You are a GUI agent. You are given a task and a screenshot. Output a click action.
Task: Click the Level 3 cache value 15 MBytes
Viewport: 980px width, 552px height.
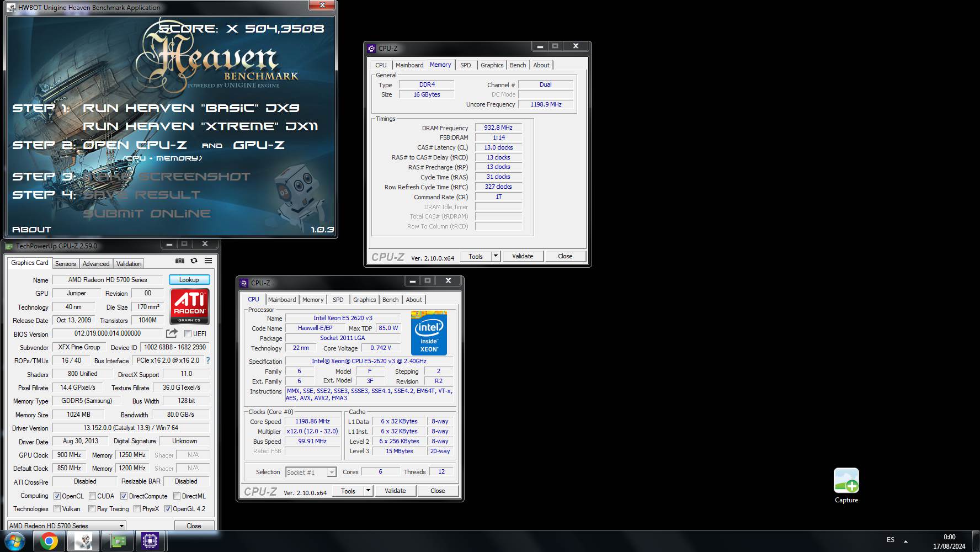point(400,451)
